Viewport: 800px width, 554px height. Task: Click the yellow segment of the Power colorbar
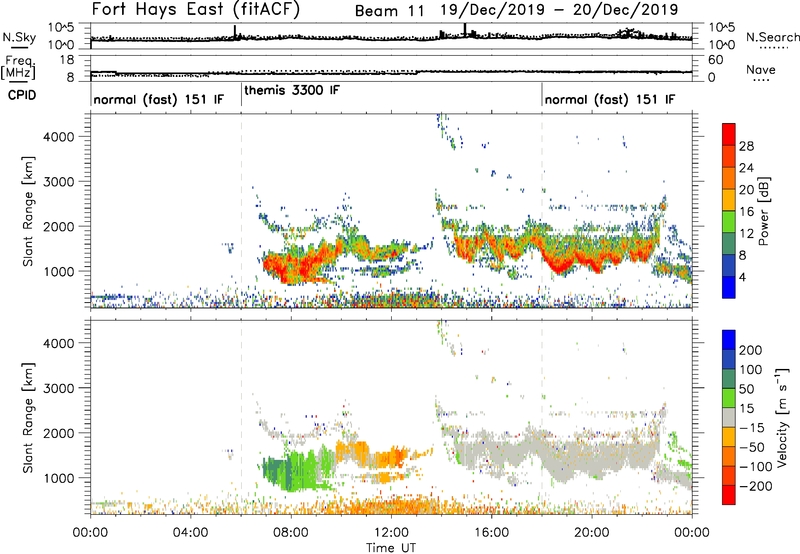coord(729,200)
